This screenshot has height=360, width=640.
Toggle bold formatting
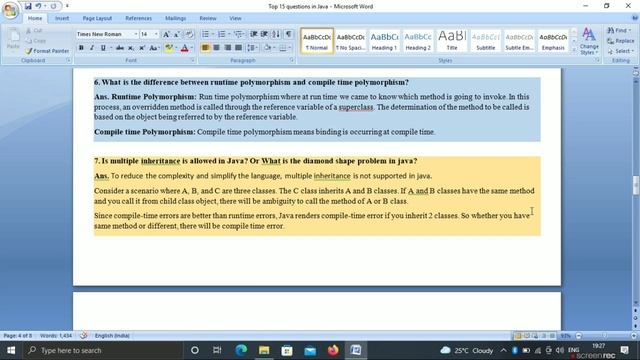(81, 48)
